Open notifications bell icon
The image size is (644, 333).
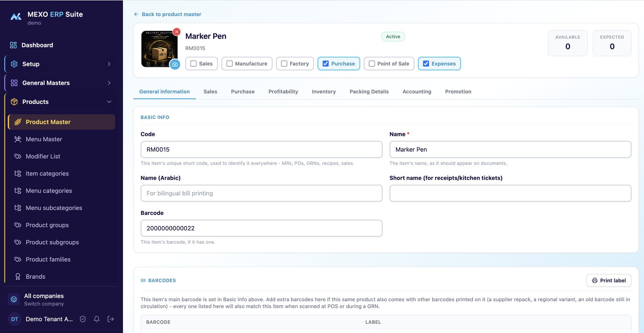(97, 319)
